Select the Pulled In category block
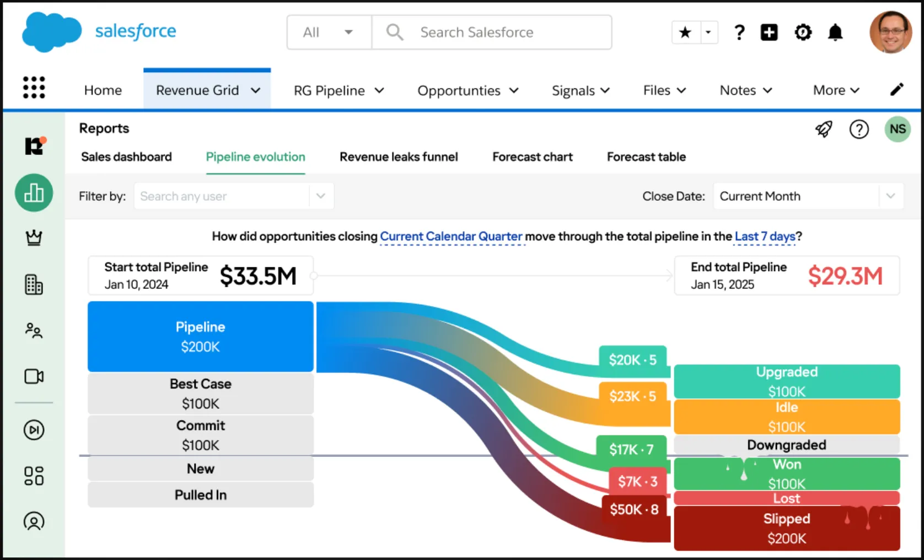This screenshot has width=924, height=560. coord(201,495)
